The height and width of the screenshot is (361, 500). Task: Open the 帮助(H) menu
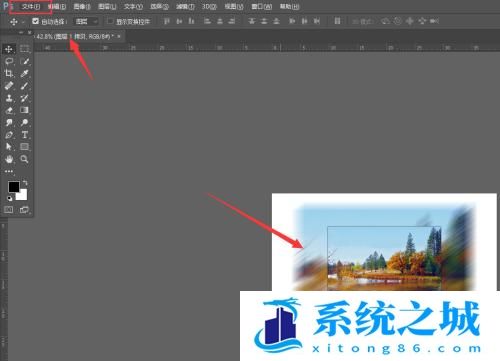pos(289,6)
